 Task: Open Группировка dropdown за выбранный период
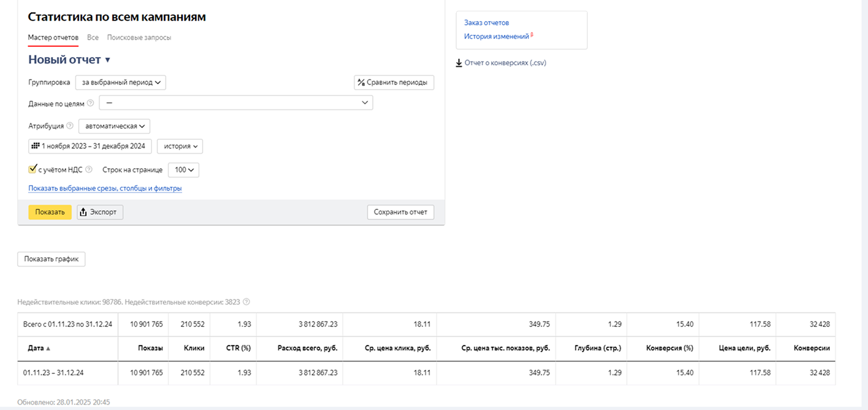tap(121, 83)
